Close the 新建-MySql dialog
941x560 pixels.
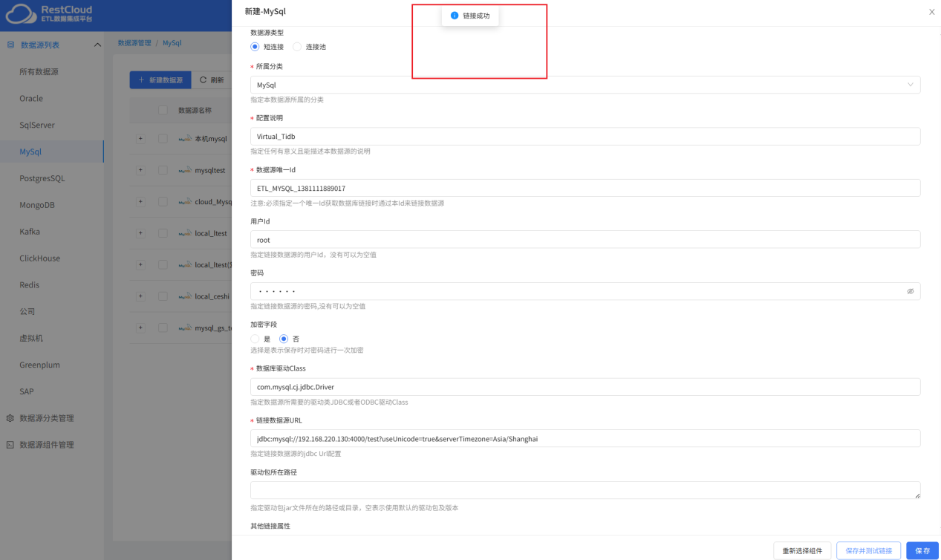click(x=931, y=12)
